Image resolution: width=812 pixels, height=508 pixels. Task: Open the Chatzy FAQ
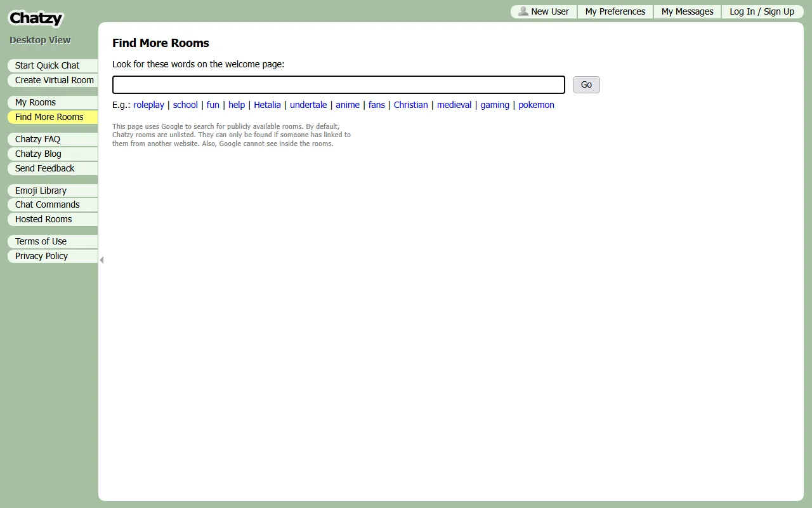pyautogui.click(x=38, y=139)
